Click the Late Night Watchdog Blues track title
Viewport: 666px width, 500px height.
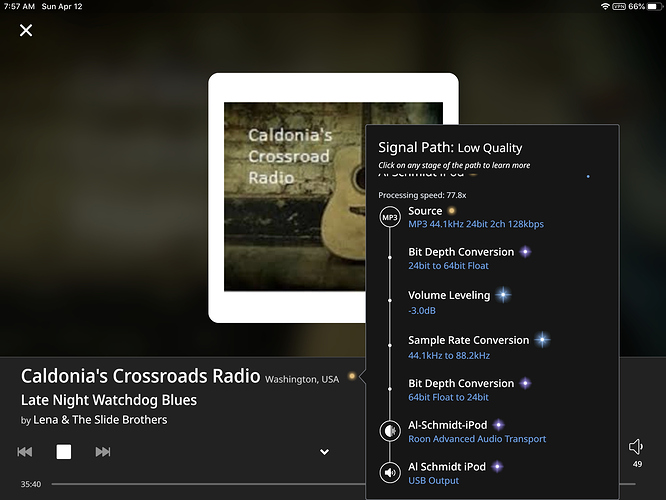click(109, 400)
